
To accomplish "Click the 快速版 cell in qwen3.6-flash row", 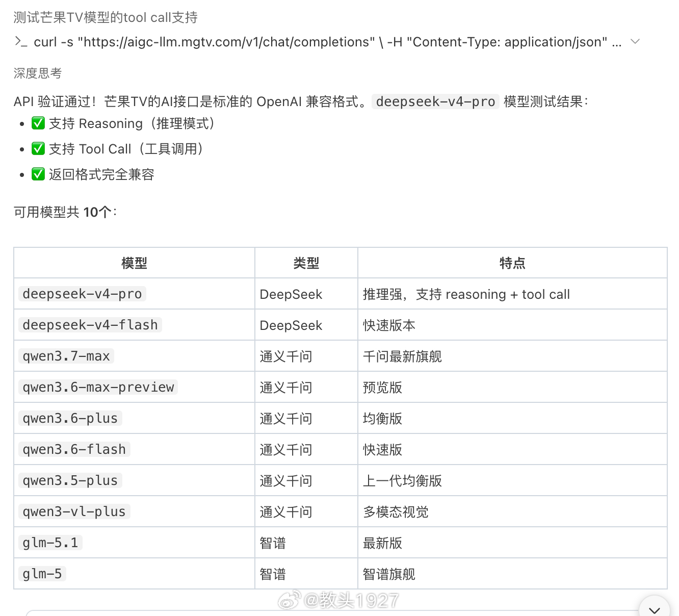I will pos(512,449).
